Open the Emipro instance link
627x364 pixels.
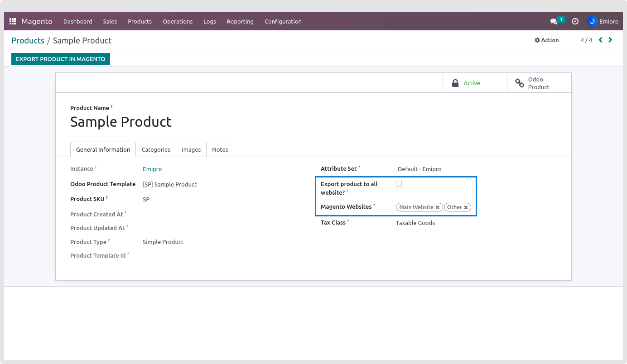[x=152, y=169]
